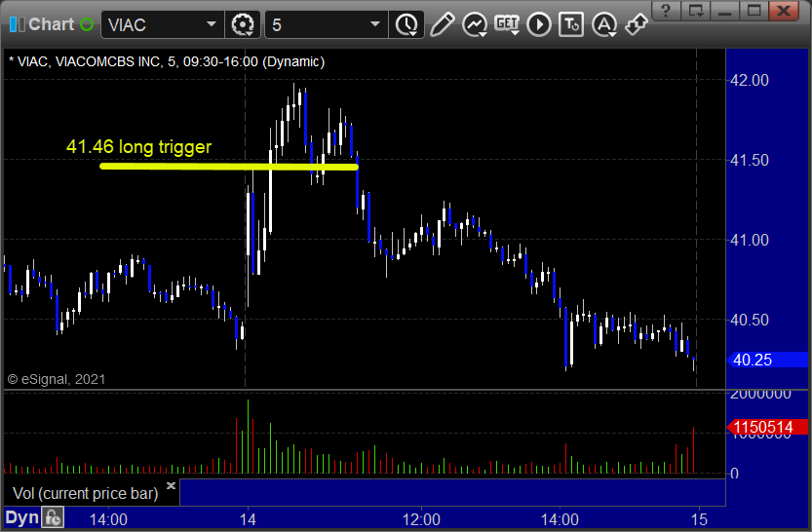The width and height of the screenshot is (812, 532).
Task: Click the help question mark button
Action: (x=666, y=11)
